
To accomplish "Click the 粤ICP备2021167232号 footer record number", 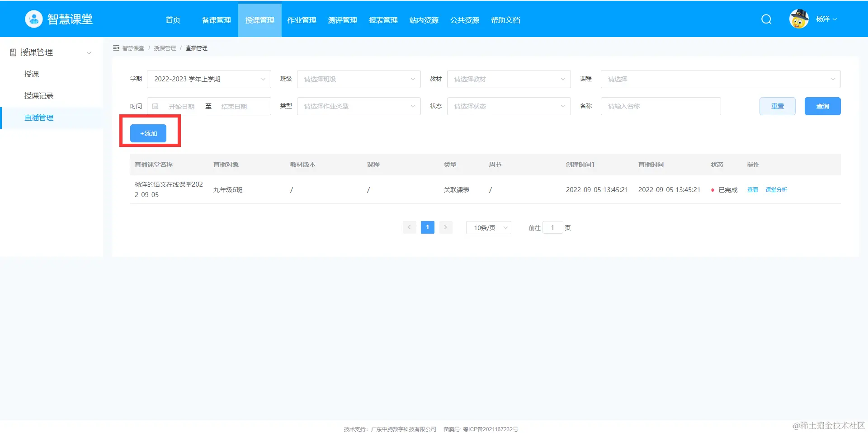I will coord(491,429).
